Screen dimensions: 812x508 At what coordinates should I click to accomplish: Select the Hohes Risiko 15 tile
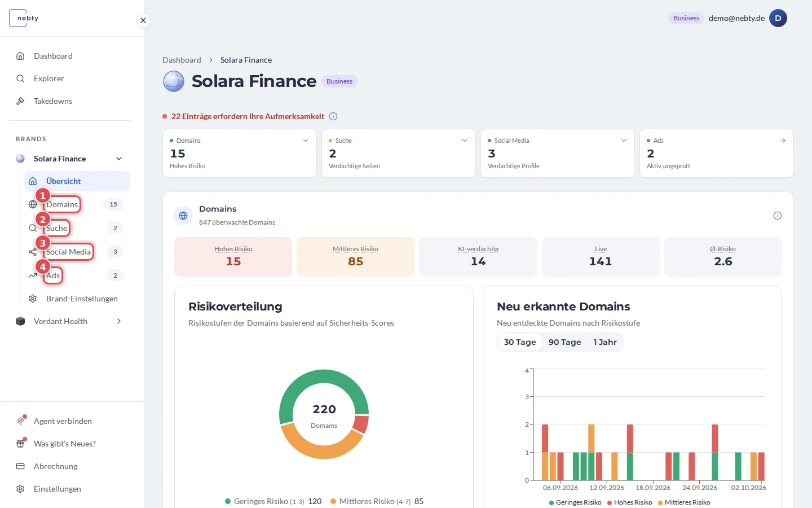[x=233, y=257]
